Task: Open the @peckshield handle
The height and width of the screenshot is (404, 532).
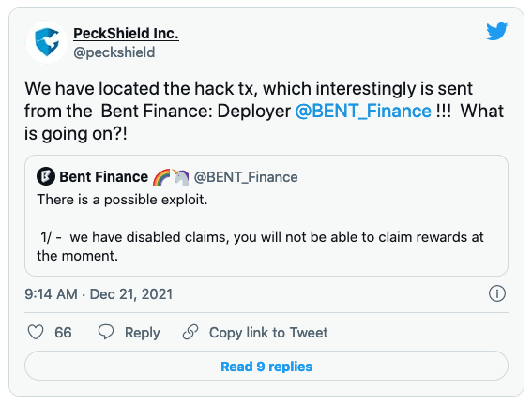Action: click(114, 52)
